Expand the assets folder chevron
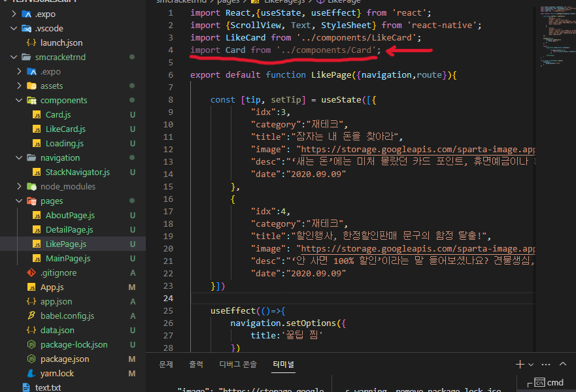576x392 pixels. click(19, 86)
